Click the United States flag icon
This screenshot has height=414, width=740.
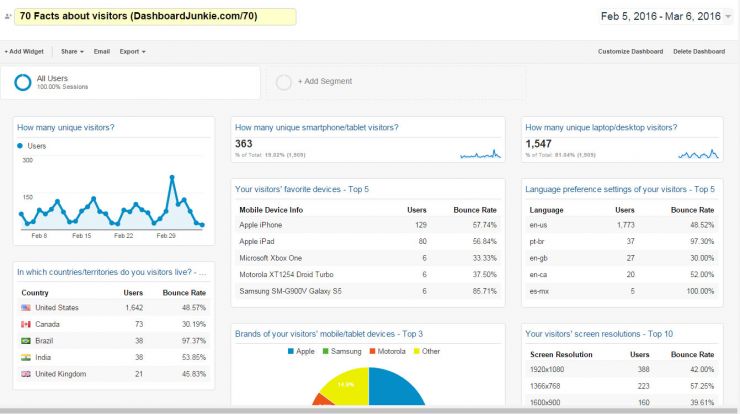point(26,308)
